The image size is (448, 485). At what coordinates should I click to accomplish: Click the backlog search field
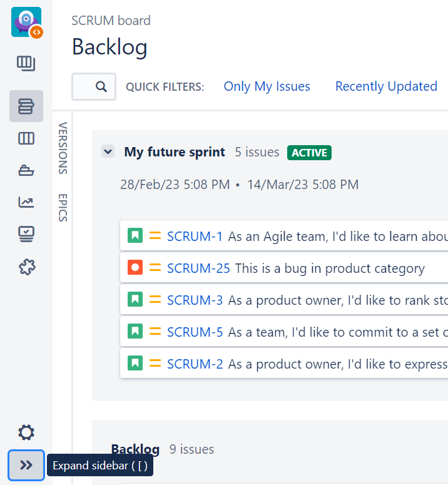(x=93, y=87)
